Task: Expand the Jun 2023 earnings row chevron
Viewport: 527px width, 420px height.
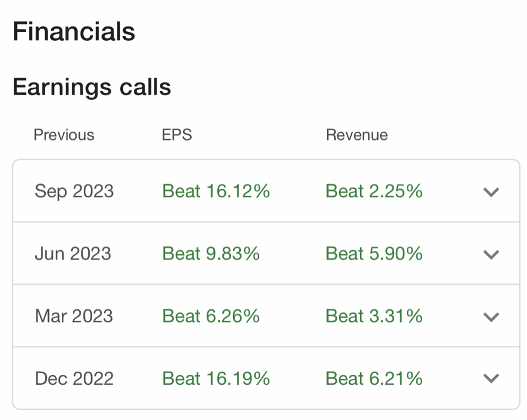Action: 491,254
